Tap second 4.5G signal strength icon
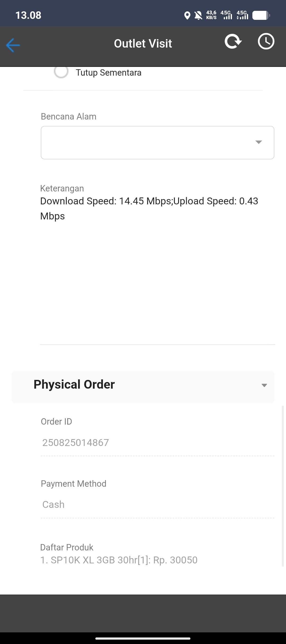Image resolution: width=286 pixels, height=644 pixels. pos(242,15)
